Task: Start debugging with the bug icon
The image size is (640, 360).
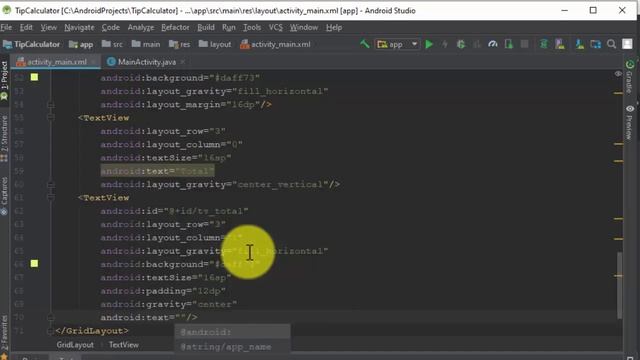Action: 461,44
